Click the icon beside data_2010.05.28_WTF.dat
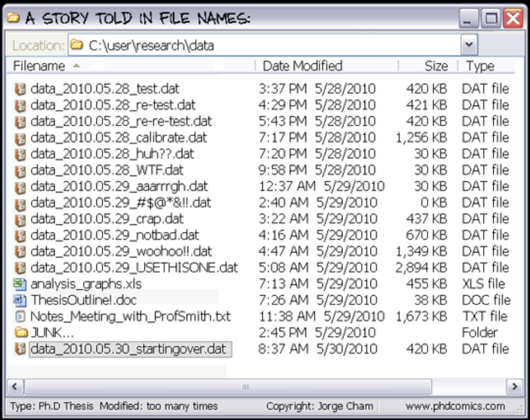530x420 pixels. click(21, 170)
